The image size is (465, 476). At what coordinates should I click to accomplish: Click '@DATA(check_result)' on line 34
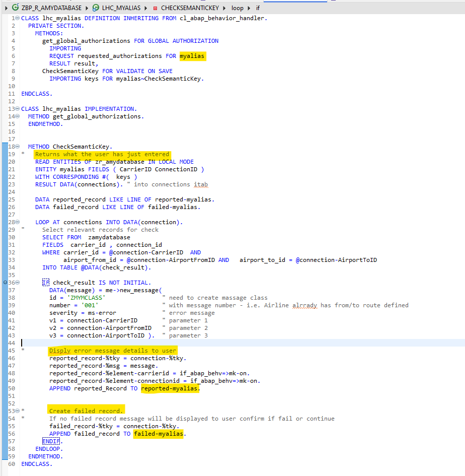pyautogui.click(x=114, y=267)
